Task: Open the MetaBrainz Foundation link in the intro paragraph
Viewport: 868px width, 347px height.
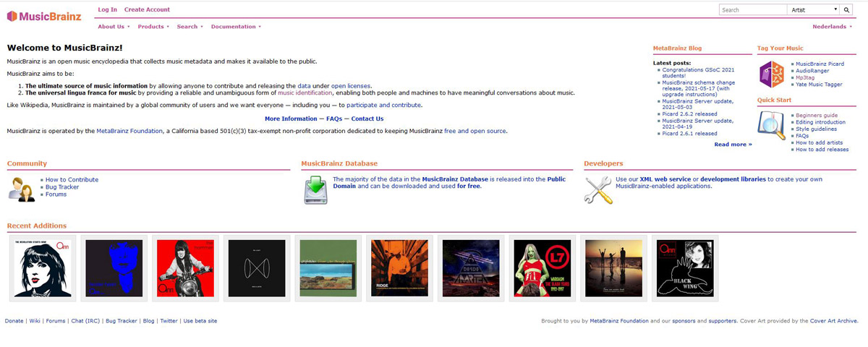Action: (x=129, y=132)
